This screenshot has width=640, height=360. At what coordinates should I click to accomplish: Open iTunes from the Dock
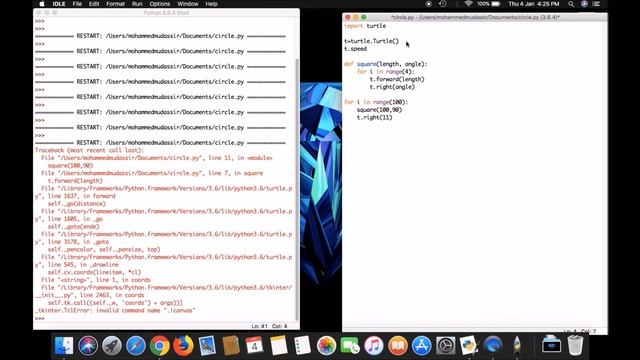[374, 346]
